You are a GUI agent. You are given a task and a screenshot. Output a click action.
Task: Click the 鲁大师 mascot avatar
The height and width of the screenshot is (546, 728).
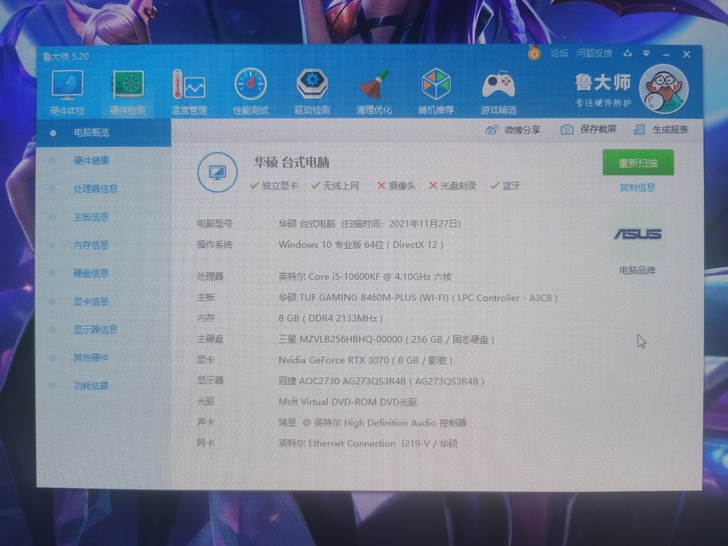(663, 89)
